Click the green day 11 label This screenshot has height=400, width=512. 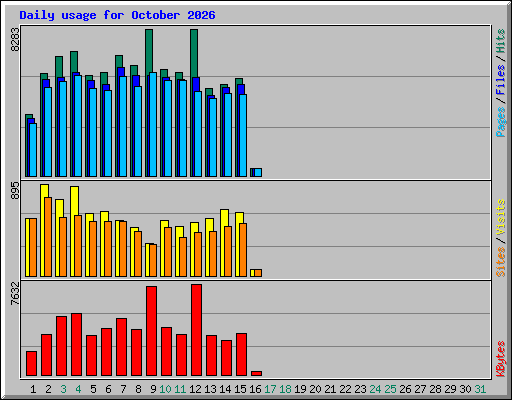pyautogui.click(x=180, y=389)
